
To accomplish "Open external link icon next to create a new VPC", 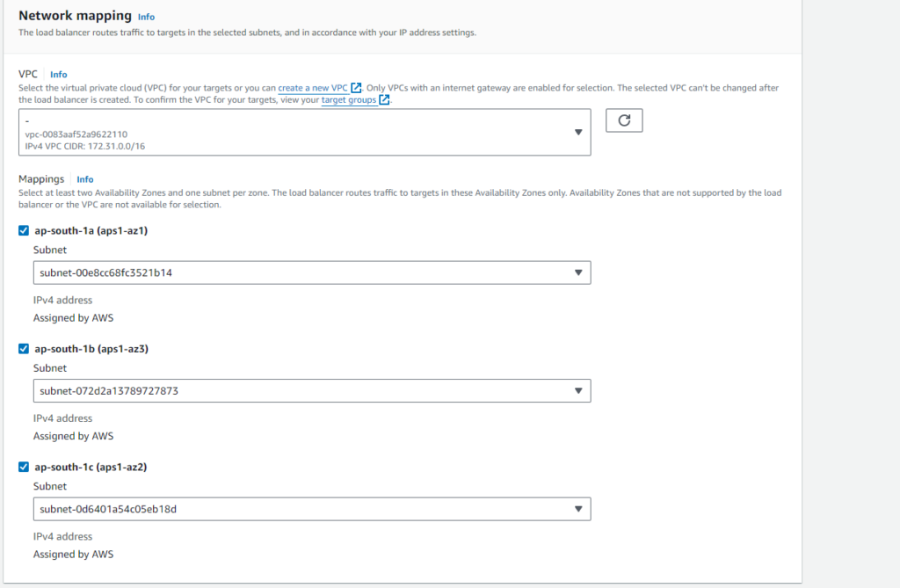I will tap(356, 88).
